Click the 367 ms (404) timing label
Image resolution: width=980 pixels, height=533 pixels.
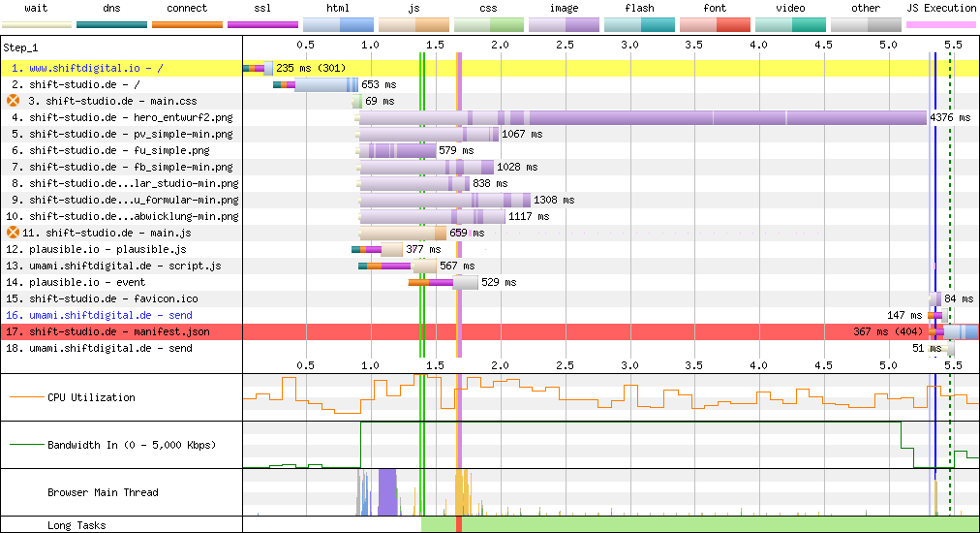888,331
